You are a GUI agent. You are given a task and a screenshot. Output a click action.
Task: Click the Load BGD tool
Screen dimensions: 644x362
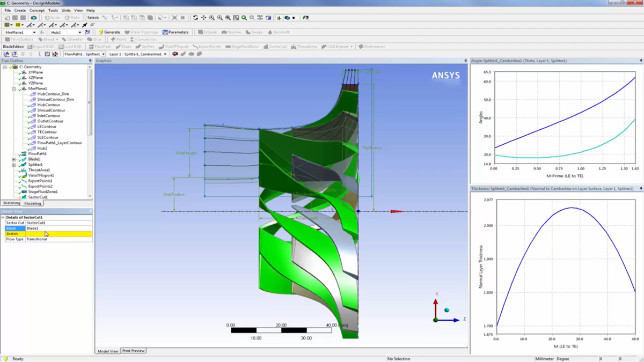(70, 47)
